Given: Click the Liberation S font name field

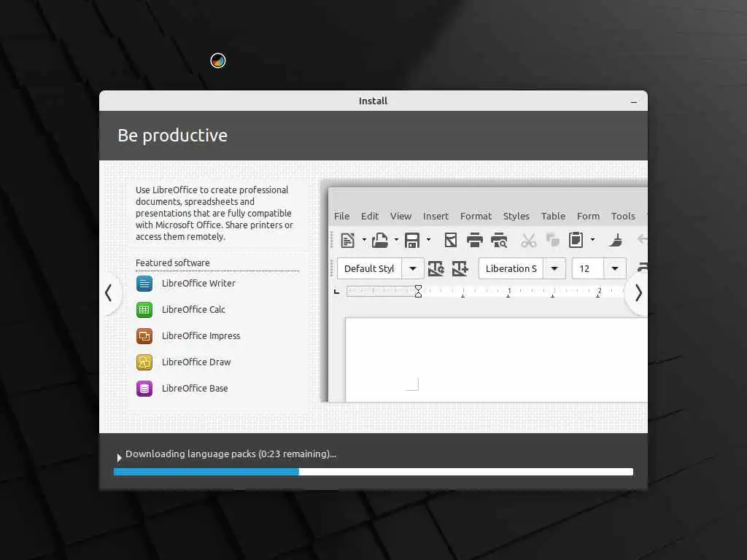Looking at the screenshot, I should [x=511, y=268].
